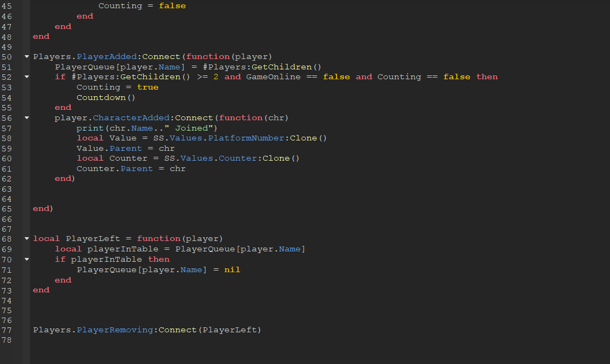Place cursor on the print statement line 57
This screenshot has width=610, height=364.
pos(90,127)
